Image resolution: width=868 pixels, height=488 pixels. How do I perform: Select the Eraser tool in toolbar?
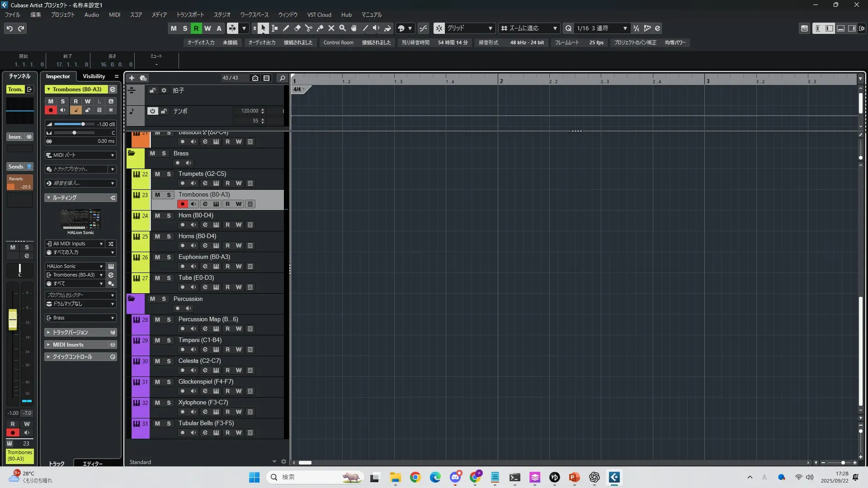(x=297, y=28)
